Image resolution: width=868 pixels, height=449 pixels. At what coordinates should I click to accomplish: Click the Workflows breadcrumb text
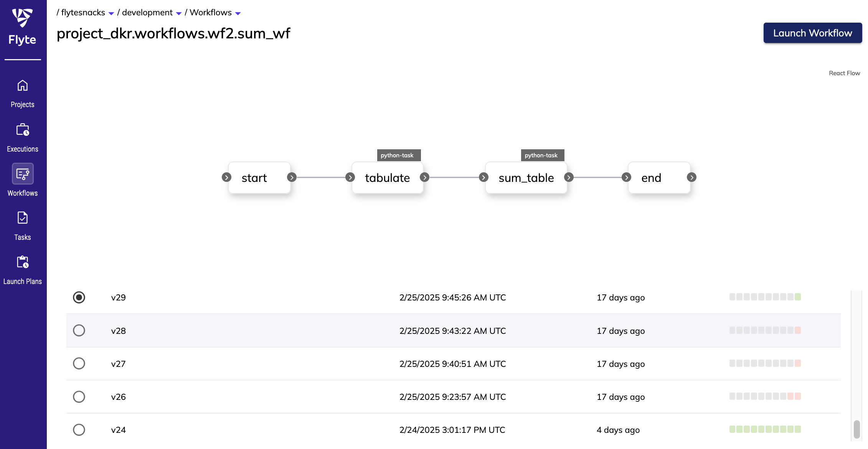coord(211,12)
